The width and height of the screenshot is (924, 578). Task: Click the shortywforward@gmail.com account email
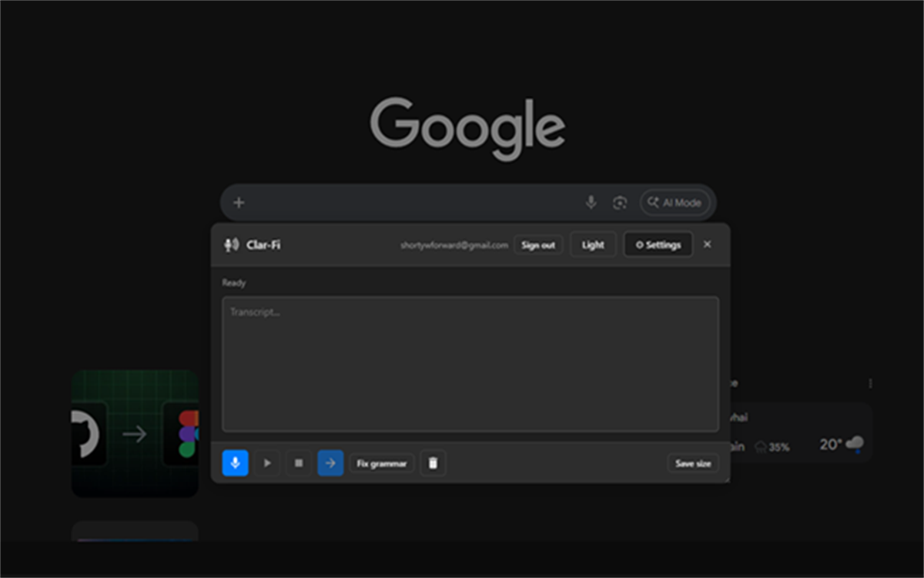click(x=454, y=245)
